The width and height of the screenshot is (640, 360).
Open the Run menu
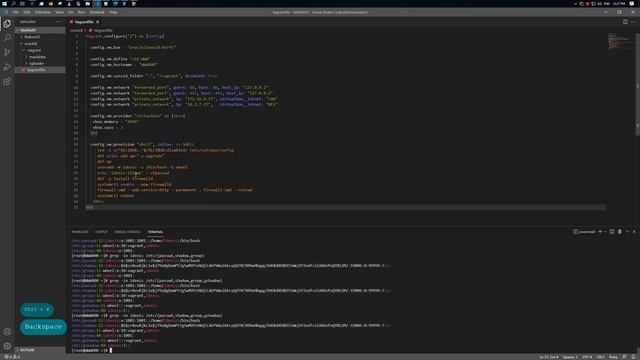pos(81,12)
